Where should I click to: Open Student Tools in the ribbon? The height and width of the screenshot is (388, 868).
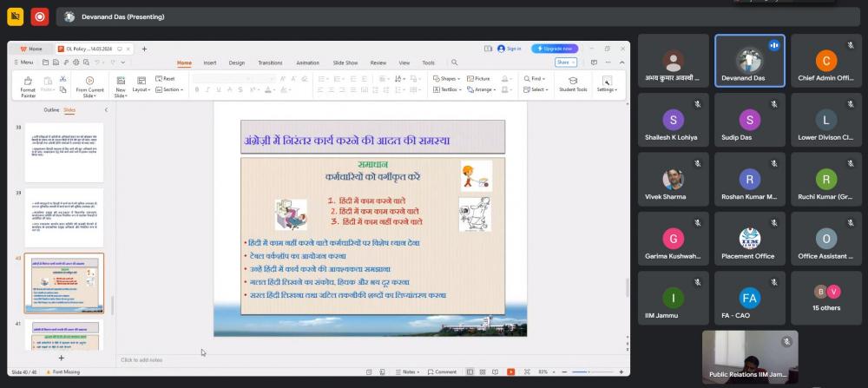(x=573, y=83)
